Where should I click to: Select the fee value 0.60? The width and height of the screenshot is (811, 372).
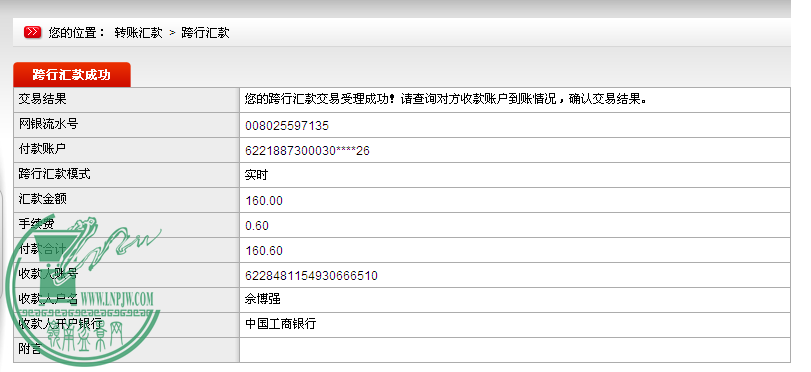pos(257,226)
